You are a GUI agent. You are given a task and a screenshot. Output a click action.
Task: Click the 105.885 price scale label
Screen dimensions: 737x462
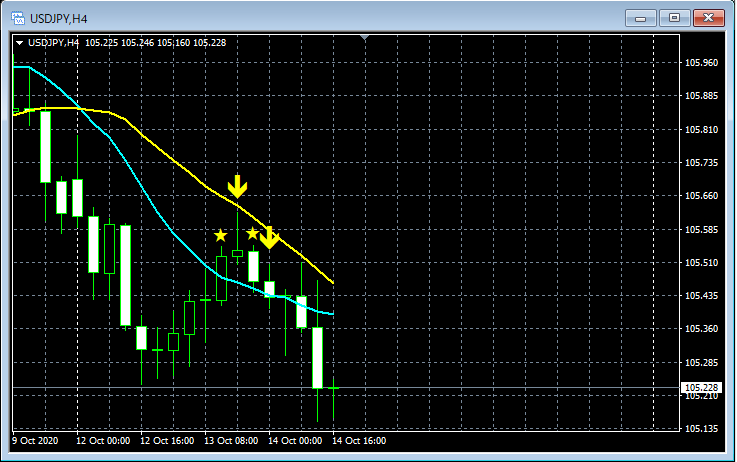coord(701,96)
